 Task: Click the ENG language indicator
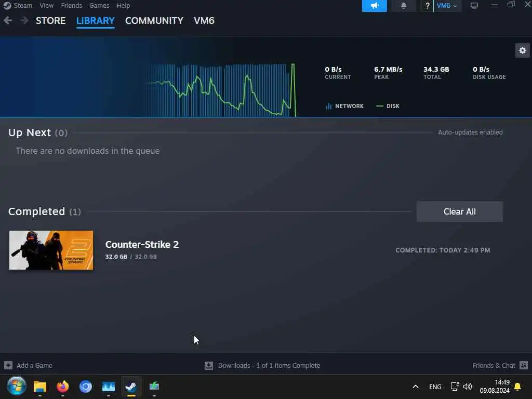(x=435, y=387)
